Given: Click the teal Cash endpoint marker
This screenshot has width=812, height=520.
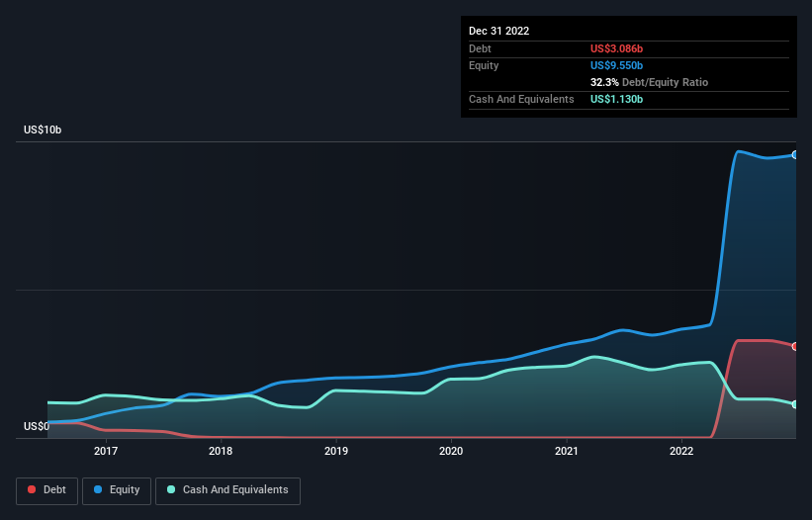Looking at the screenshot, I should pos(795,404).
